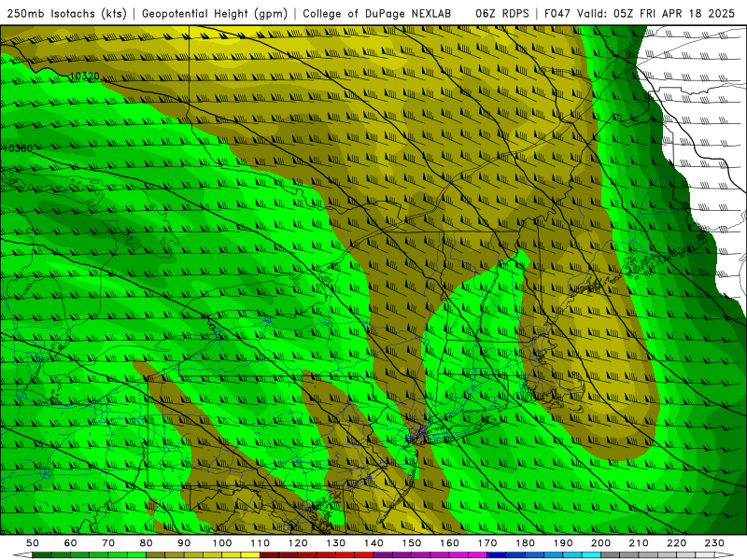
Task: Click the 200 value on the legend
Action: click(601, 543)
